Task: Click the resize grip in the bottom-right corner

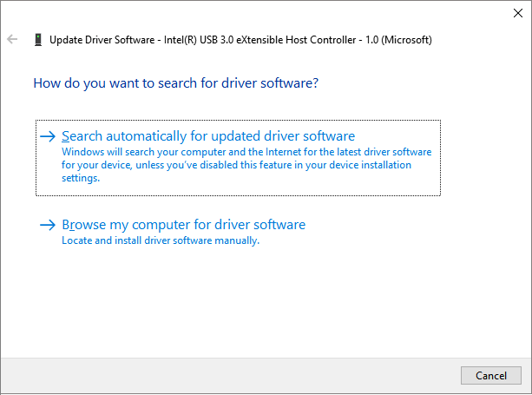Action: tap(526, 389)
